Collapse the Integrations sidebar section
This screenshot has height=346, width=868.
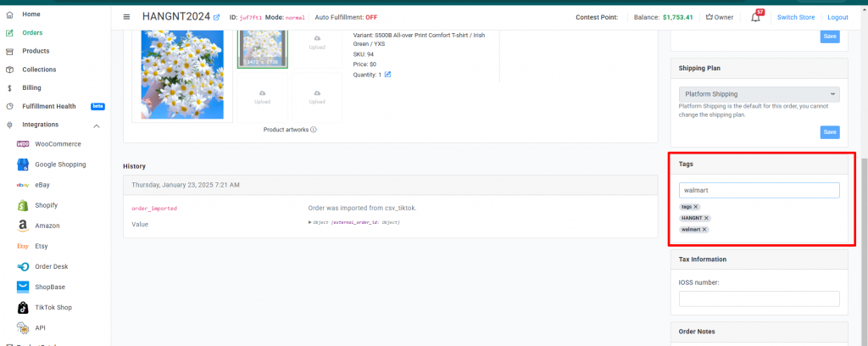(97, 126)
